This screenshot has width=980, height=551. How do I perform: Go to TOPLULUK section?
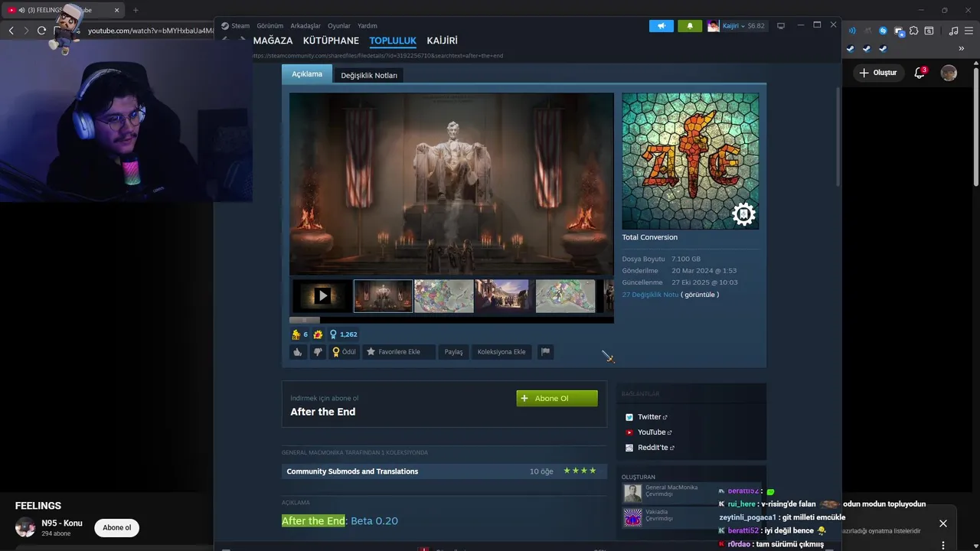(x=393, y=41)
